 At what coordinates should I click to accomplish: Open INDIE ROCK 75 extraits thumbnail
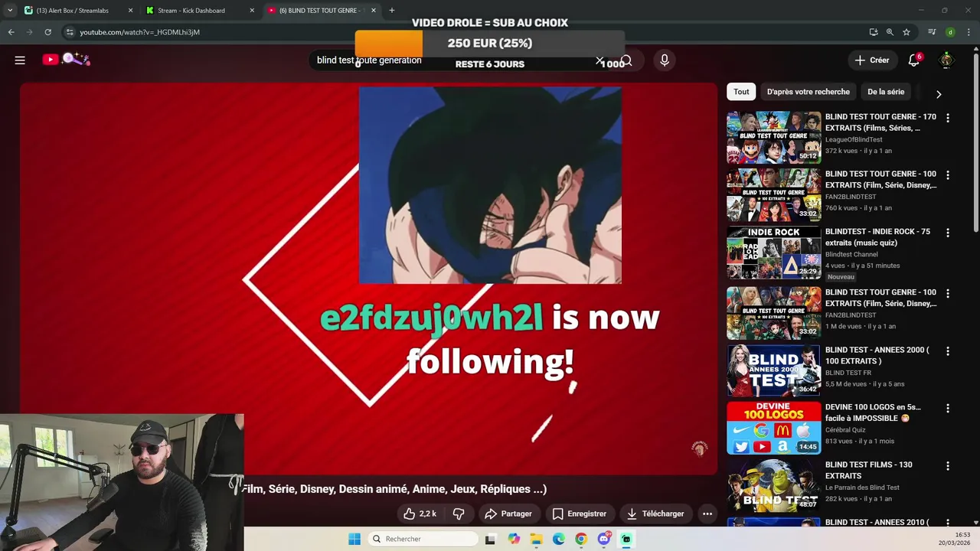pos(773,253)
